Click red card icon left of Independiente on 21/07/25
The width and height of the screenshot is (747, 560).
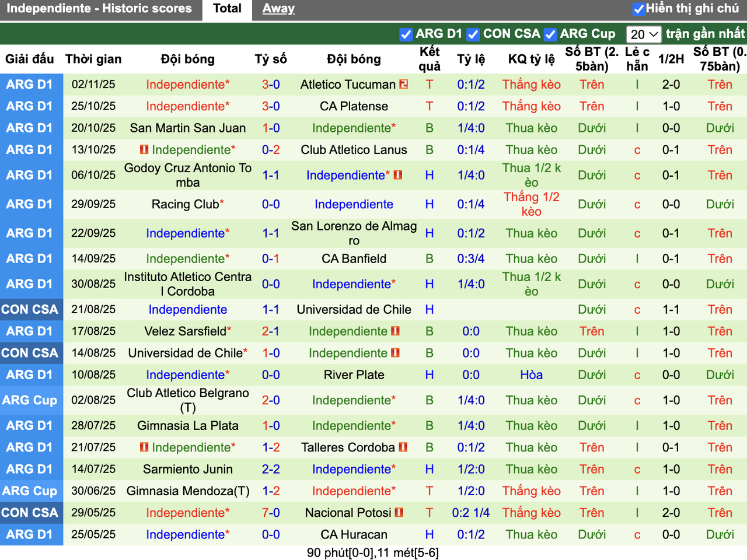144,447
